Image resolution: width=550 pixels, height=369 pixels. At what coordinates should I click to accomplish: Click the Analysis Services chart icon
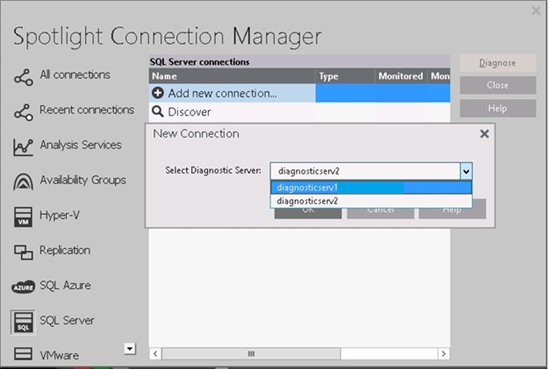(x=23, y=147)
